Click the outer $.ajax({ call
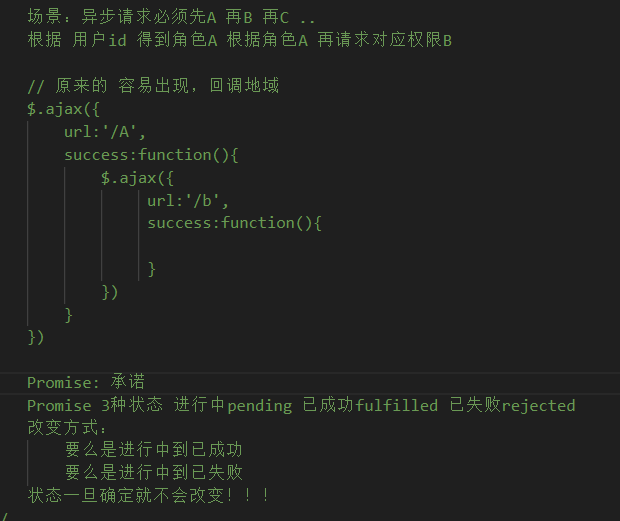This screenshot has height=521, width=620. pos(63,109)
